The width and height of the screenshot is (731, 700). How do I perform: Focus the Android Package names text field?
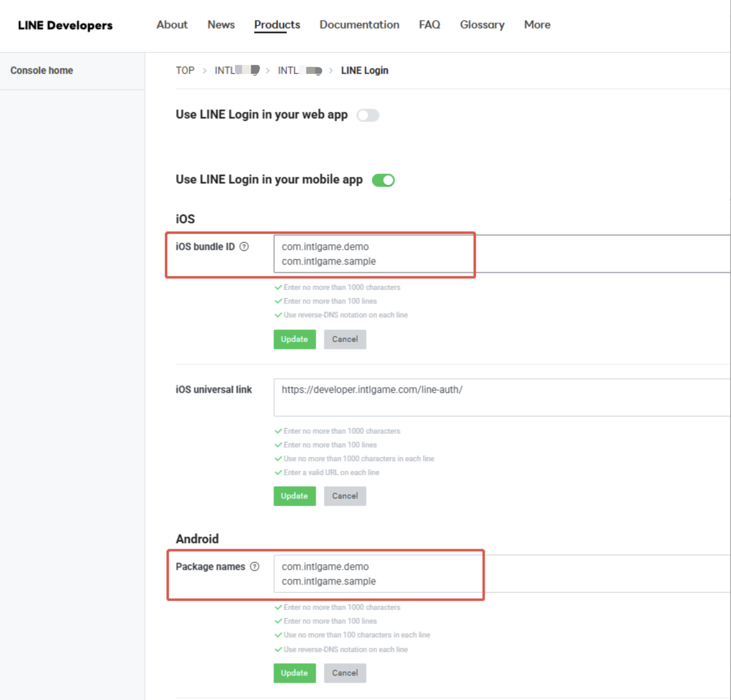[x=502, y=574]
